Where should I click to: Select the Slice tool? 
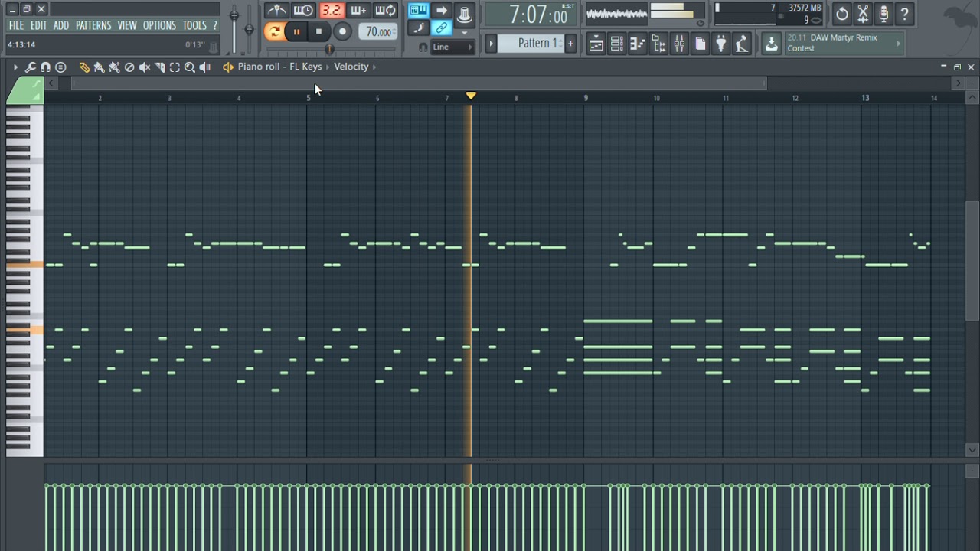(x=159, y=67)
